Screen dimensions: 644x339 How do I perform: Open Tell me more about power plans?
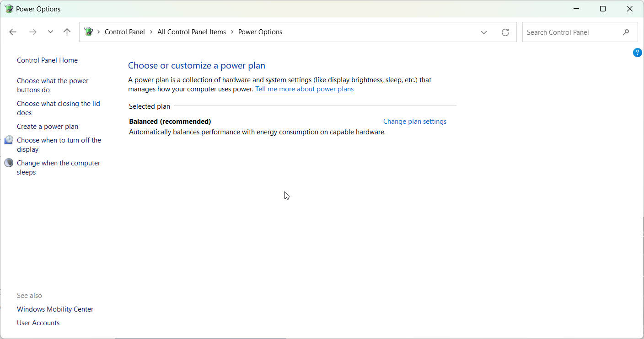click(x=304, y=89)
